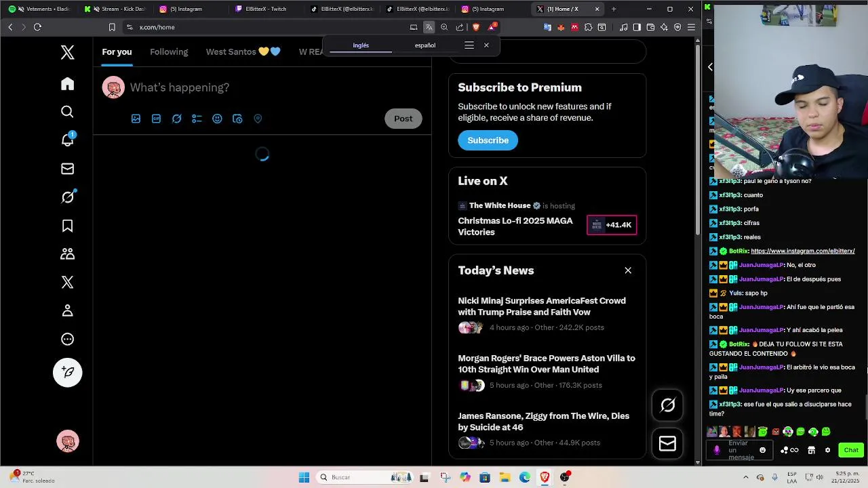
Task: Switch to Stream - Kick Dashboard tab
Action: pyautogui.click(x=115, y=9)
